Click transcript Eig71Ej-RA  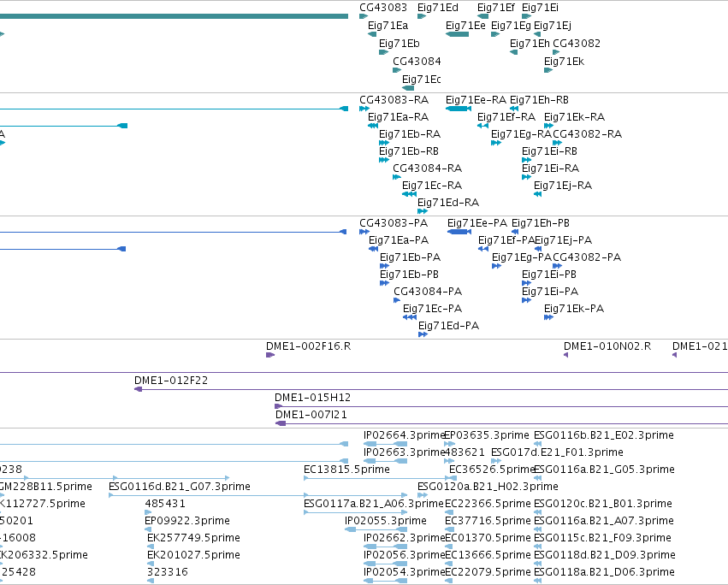tap(563, 186)
